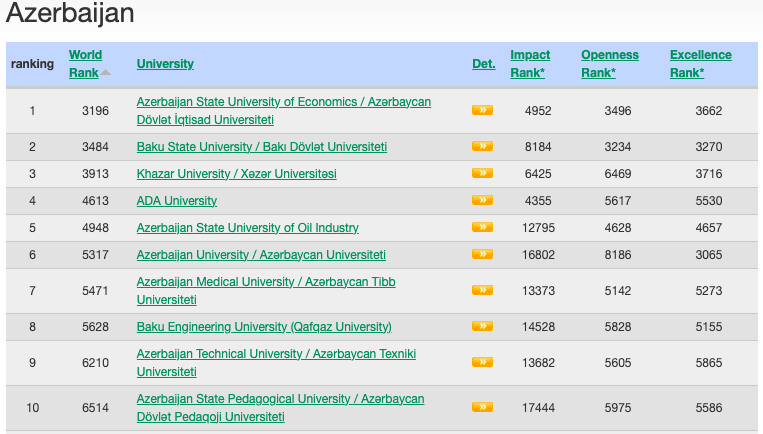
Task: Sort table by World Rank header
Action: pyautogui.click(x=85, y=63)
